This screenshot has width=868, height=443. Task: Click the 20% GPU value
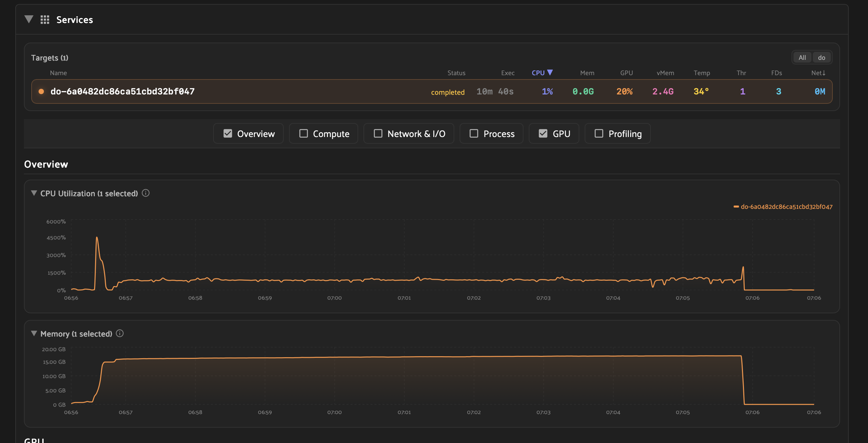pos(624,91)
